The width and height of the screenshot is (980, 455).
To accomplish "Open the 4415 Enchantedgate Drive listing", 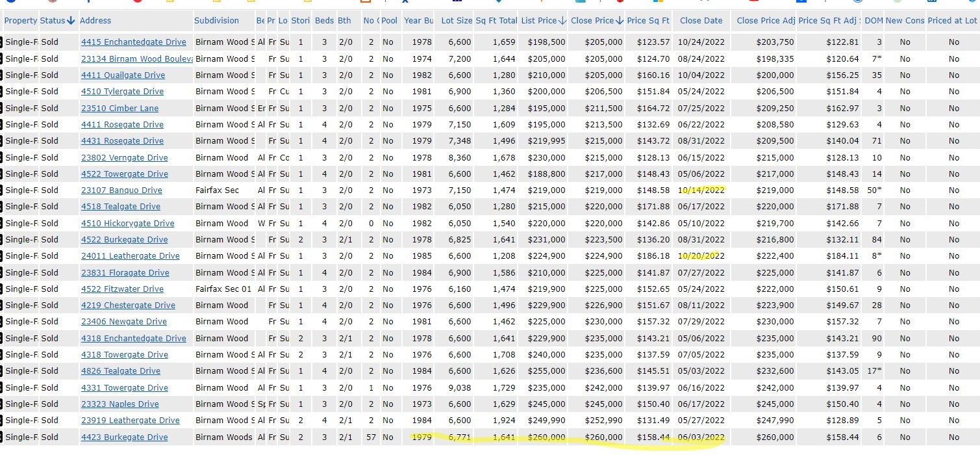I will tap(133, 42).
